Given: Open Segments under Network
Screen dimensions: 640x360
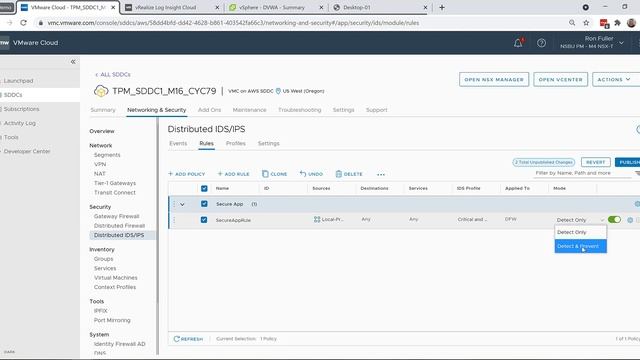Looking at the screenshot, I should 107,155.
